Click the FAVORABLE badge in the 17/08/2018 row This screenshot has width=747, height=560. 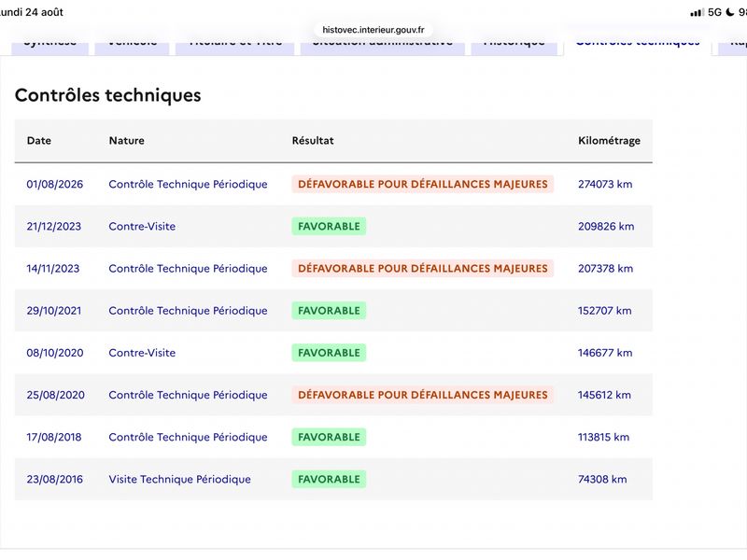[x=329, y=437]
